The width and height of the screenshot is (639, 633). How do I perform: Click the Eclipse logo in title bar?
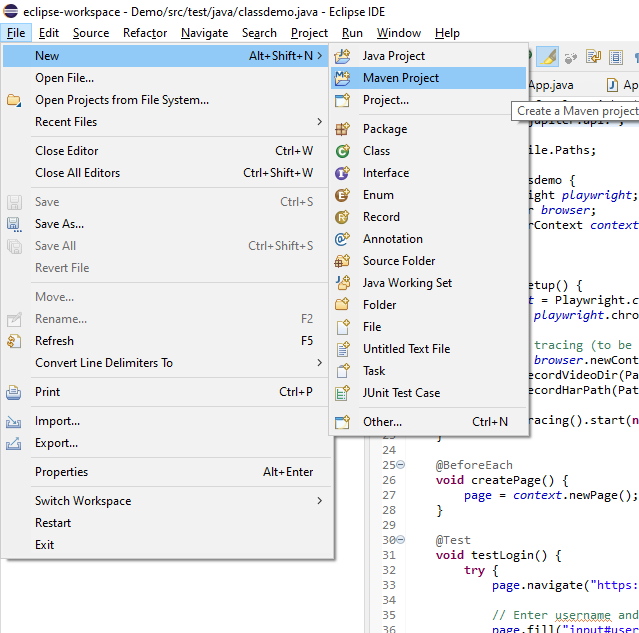10,11
